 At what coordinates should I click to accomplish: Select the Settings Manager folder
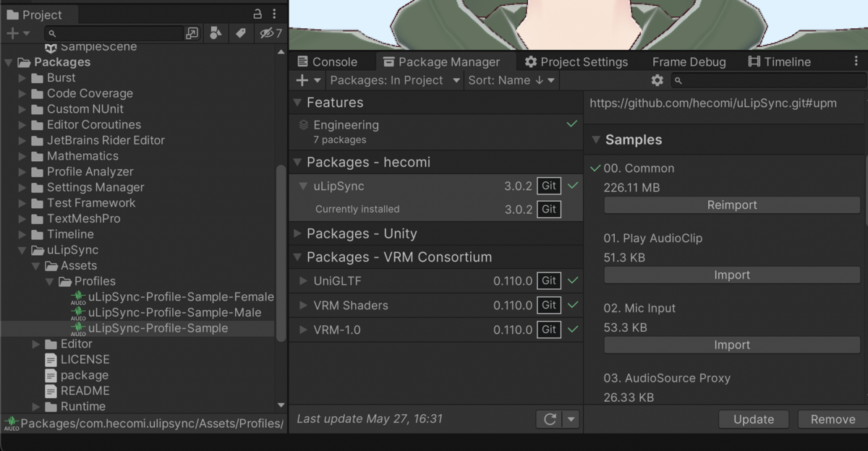point(95,187)
